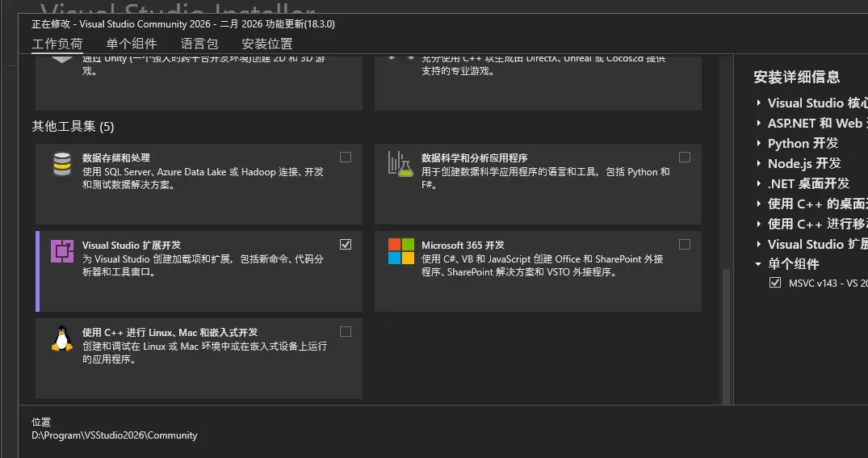Viewport: 868px width, 458px height.
Task: Click the Microsoft 365 开发 logo icon
Action: pos(400,251)
